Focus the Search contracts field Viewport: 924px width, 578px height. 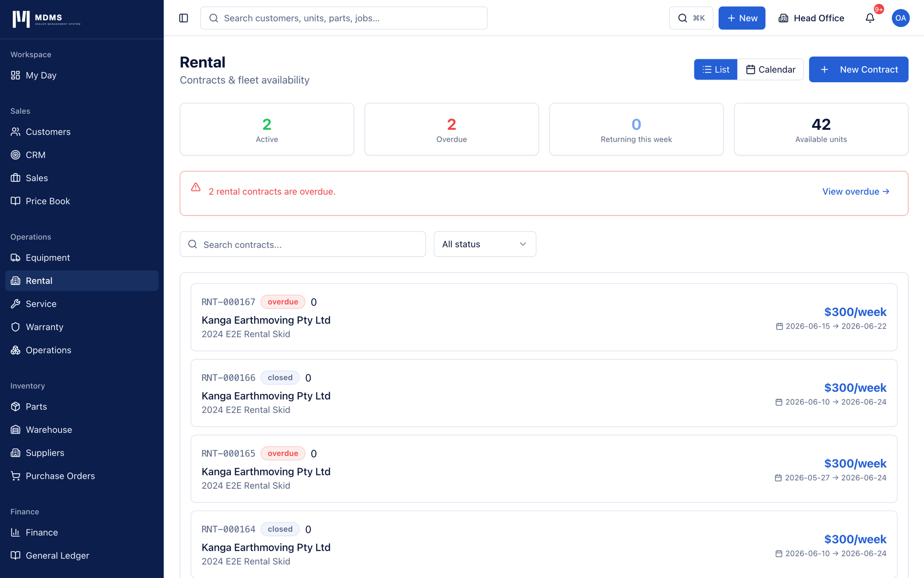tap(303, 244)
